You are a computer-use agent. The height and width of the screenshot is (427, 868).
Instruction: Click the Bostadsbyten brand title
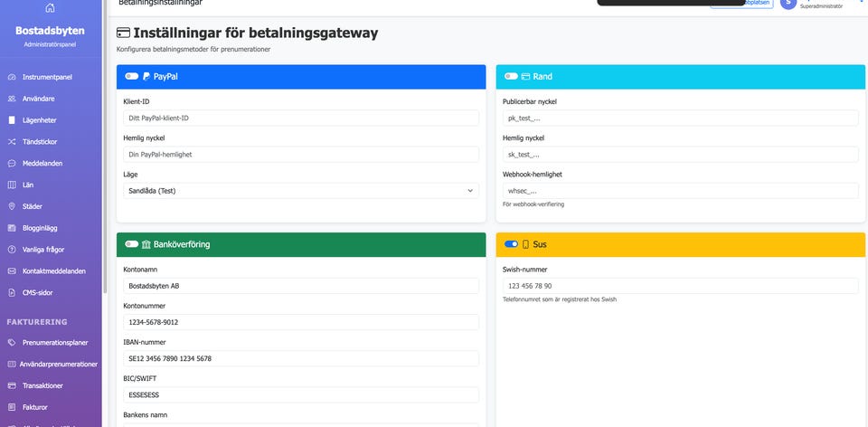pos(50,31)
